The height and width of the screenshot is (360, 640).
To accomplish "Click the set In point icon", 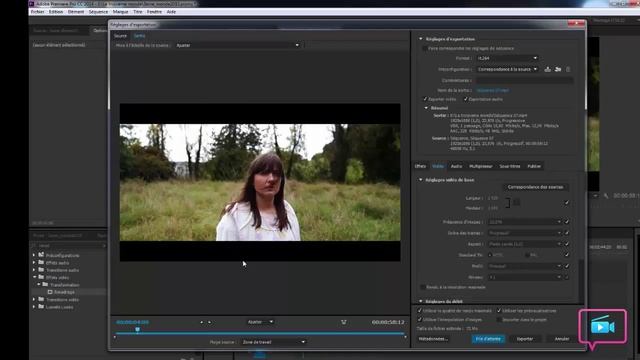I will [202, 322].
